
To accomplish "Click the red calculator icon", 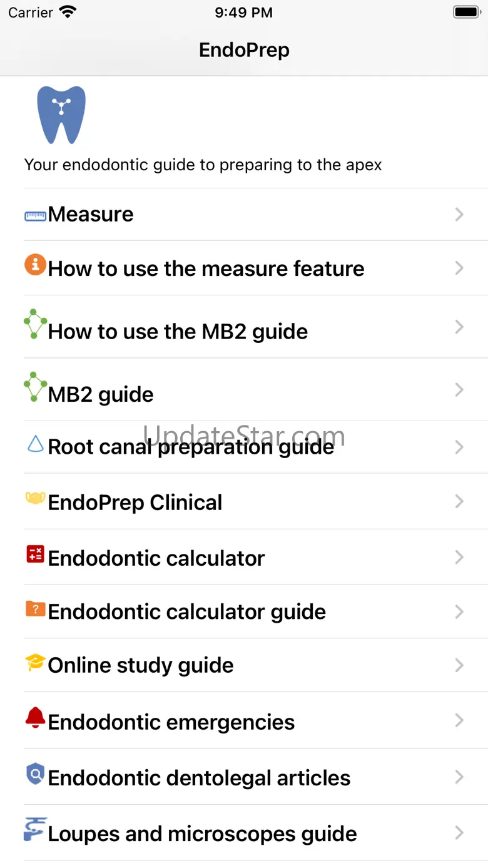I will click(x=35, y=554).
